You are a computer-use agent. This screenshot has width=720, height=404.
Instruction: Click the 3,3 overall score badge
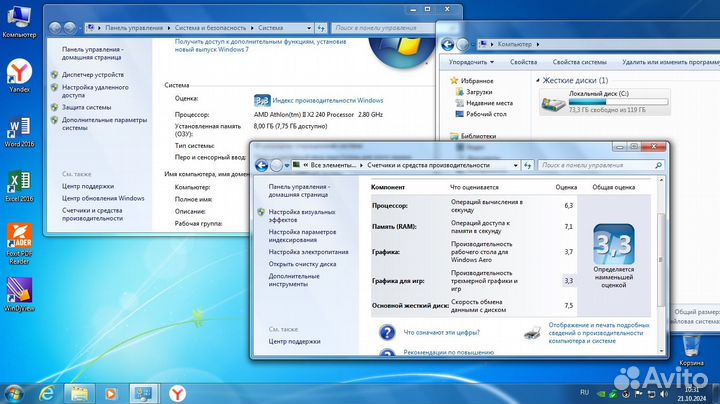coord(613,244)
